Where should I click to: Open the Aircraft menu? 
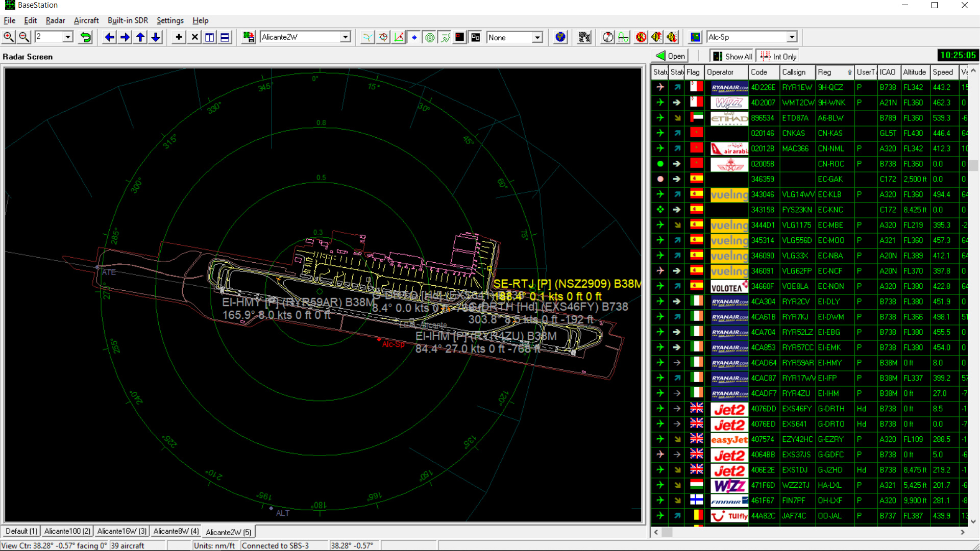click(86, 20)
